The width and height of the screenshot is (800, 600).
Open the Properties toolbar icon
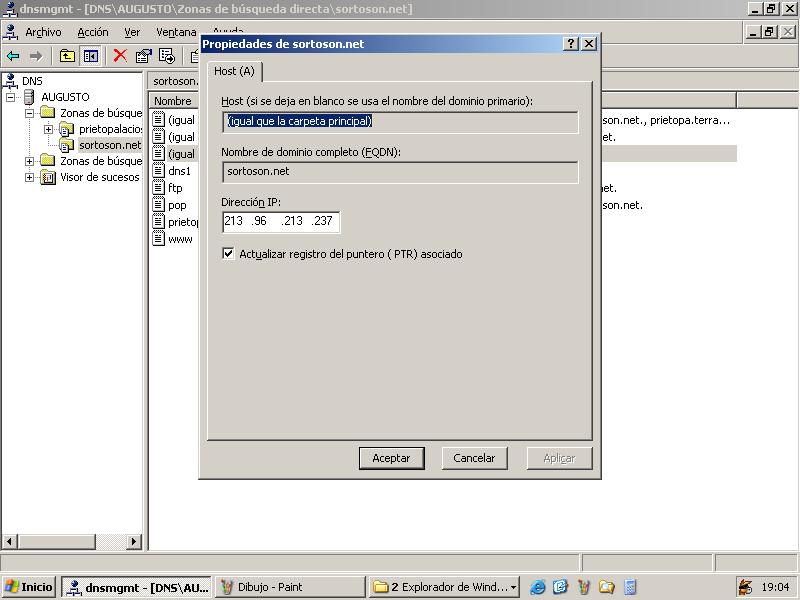[x=143, y=56]
